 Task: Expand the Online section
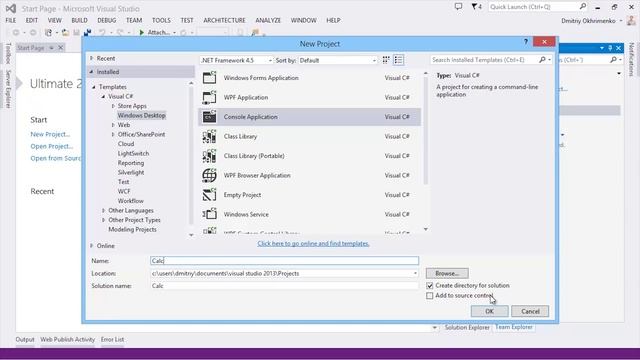[x=91, y=246]
